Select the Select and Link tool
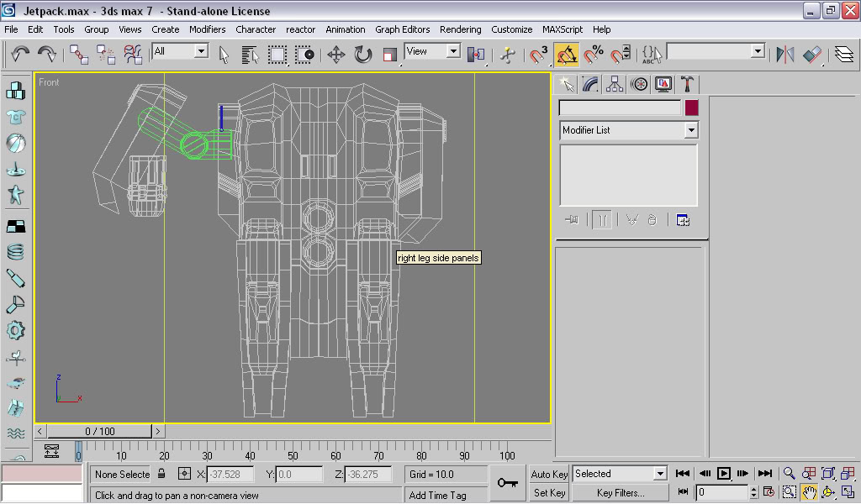Viewport: 861px width, 504px height. [x=78, y=55]
